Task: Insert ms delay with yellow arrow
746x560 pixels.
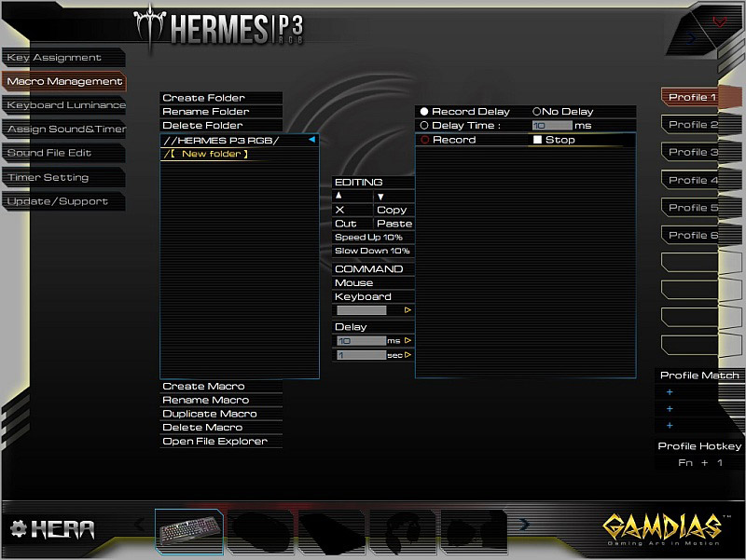Action: [408, 340]
